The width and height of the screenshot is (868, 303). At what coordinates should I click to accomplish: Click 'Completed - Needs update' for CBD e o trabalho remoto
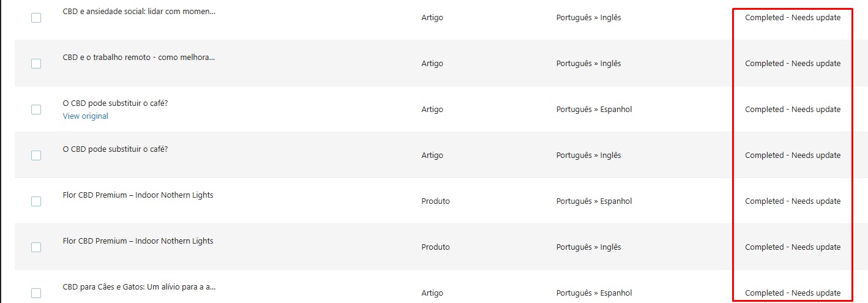point(793,64)
